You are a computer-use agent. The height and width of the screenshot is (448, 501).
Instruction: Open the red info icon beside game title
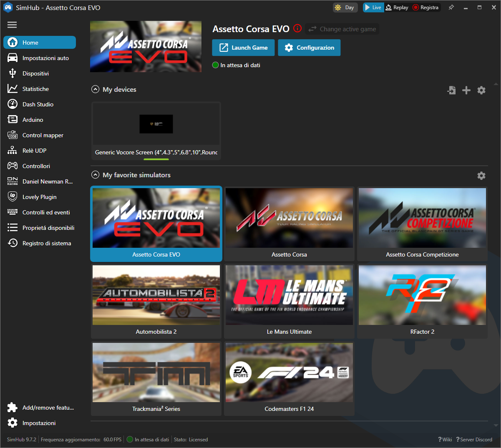[297, 28]
